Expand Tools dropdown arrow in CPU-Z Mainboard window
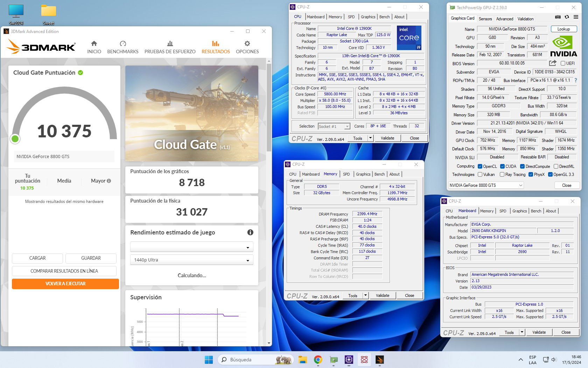Screen dimensions: 588x368 click(x=522, y=332)
